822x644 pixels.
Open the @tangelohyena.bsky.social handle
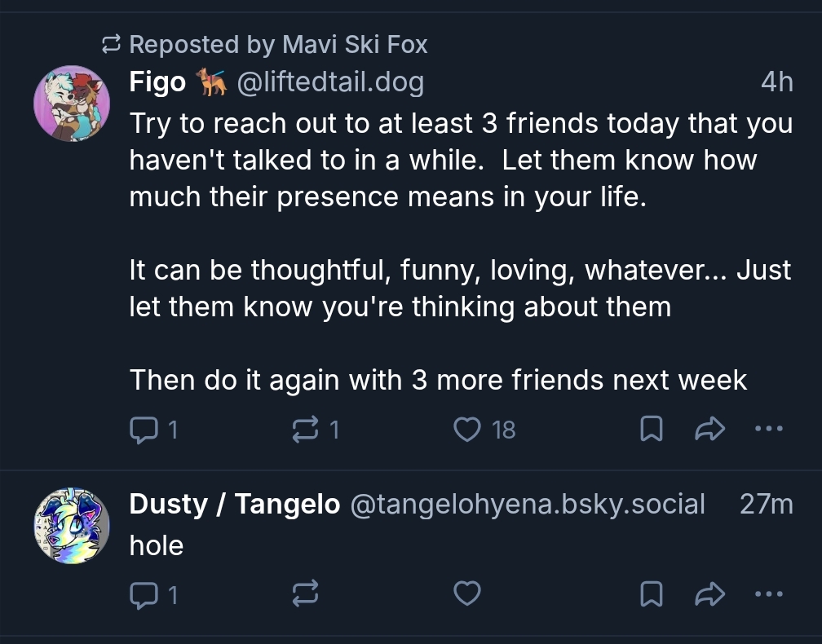click(x=527, y=505)
